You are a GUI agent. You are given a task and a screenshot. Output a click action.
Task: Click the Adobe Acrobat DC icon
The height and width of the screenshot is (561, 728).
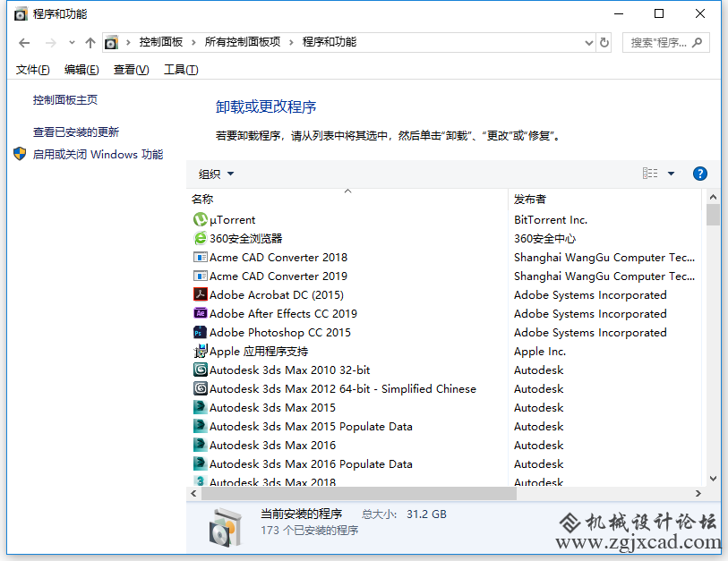(200, 294)
